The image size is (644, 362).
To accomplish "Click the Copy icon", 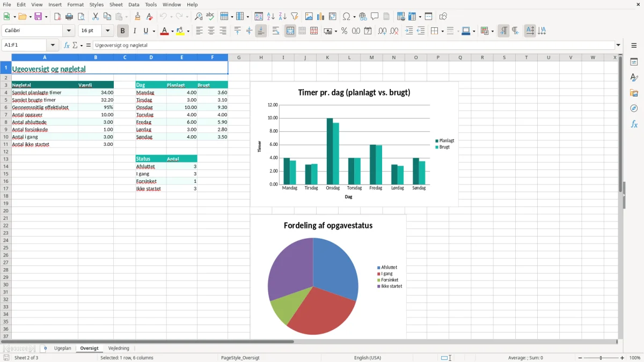I will pos(107,17).
